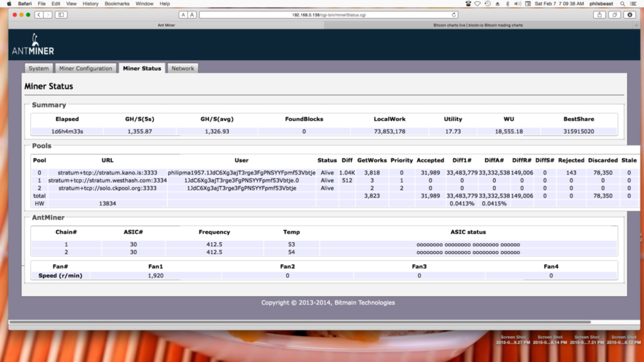The height and width of the screenshot is (362, 644).
Task: Decrease text size with small A button
Action: 183,15
